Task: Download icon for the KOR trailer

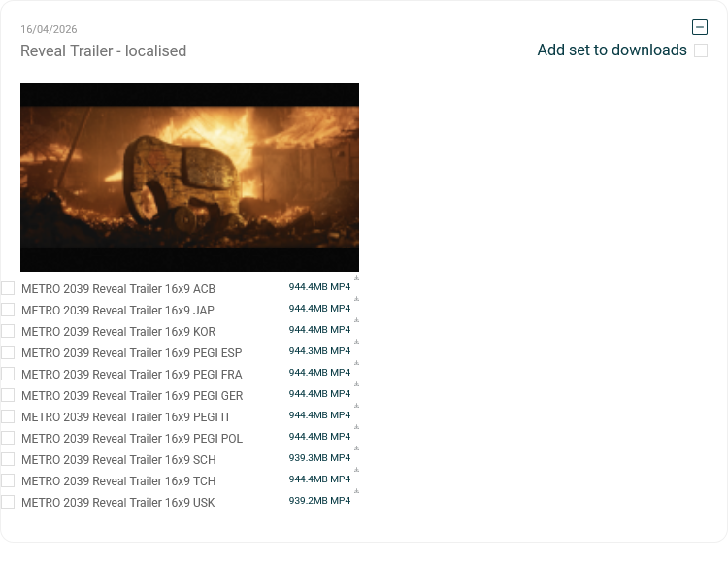Action: (x=356, y=320)
